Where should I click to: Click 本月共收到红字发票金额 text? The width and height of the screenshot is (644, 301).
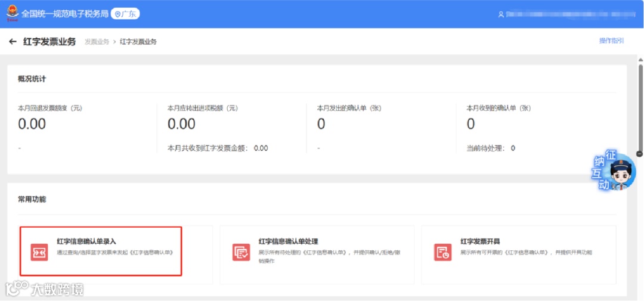click(x=218, y=148)
